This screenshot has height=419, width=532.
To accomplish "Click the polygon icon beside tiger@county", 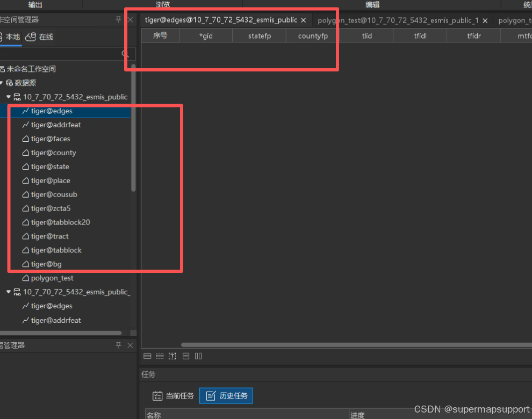I will click(x=25, y=153).
